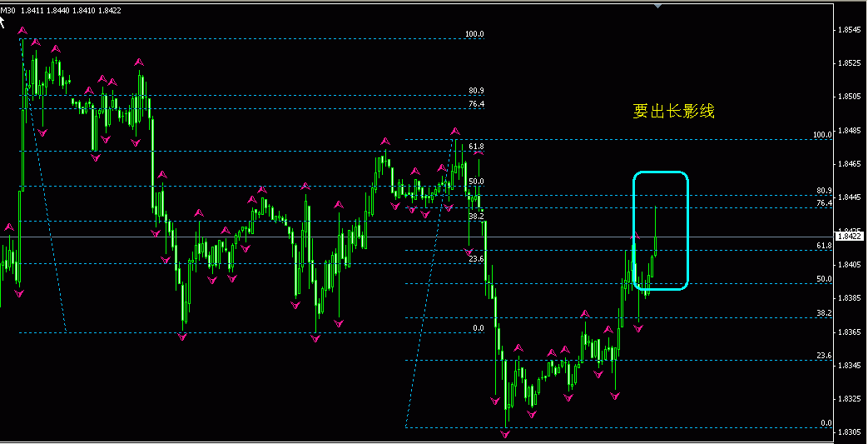Screen dimensions: 868x444
Task: Click the 1.8545 price scale label
Action: coord(851,30)
